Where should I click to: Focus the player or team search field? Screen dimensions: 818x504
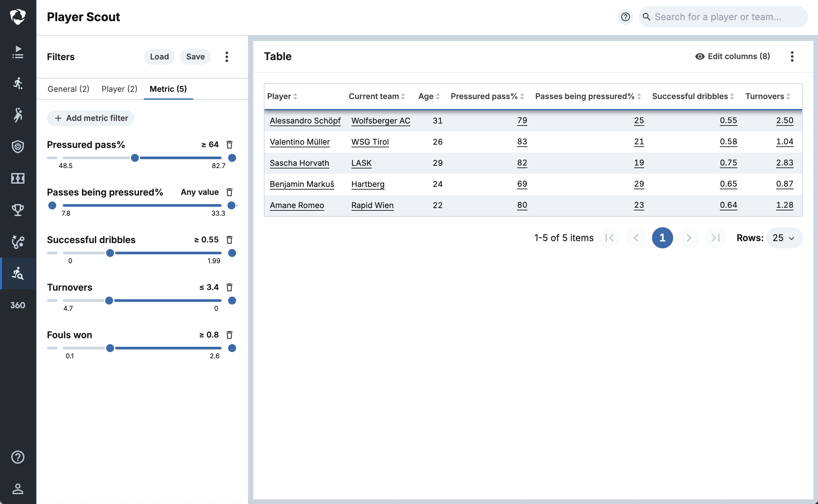[724, 17]
